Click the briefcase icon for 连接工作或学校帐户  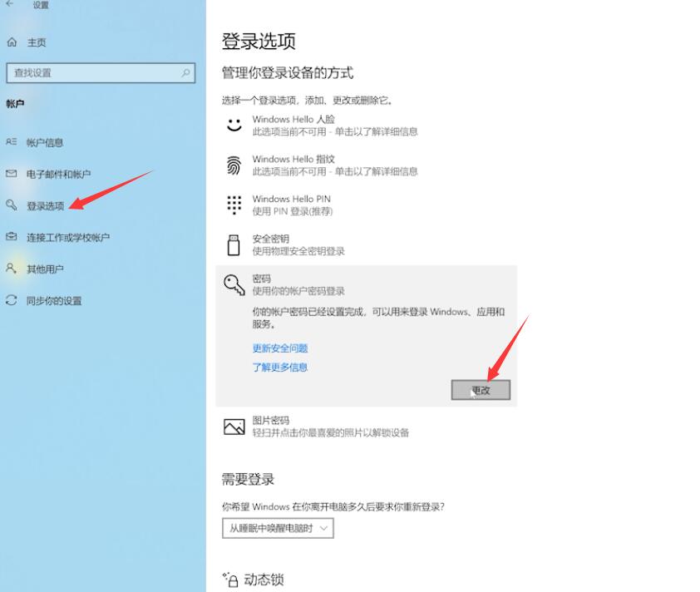pyautogui.click(x=11, y=237)
